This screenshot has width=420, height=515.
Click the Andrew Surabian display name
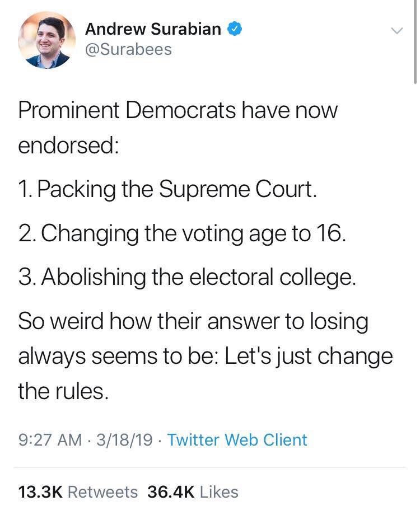pos(153,29)
